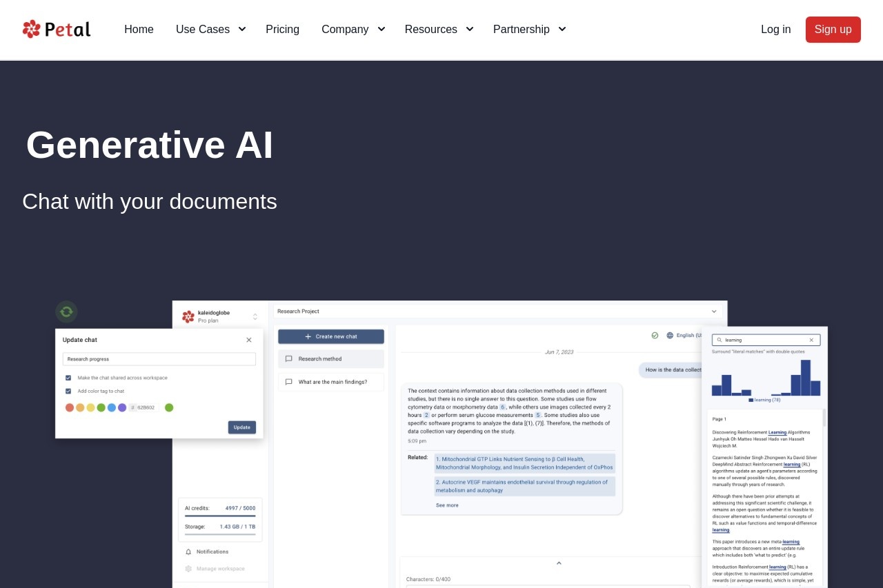The width and height of the screenshot is (883, 588).
Task: Open the Home page link
Action: pyautogui.click(x=139, y=29)
